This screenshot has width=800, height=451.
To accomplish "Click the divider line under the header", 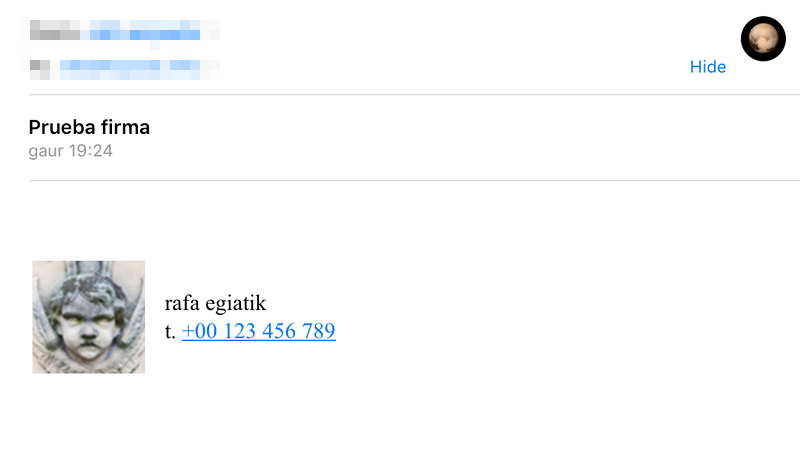I will click(400, 95).
